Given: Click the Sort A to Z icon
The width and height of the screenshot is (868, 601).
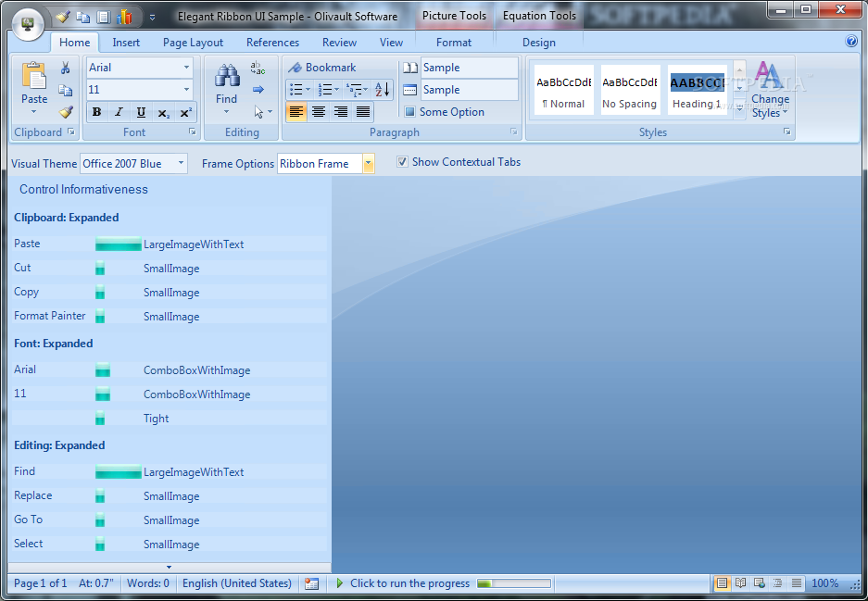Looking at the screenshot, I should [383, 89].
